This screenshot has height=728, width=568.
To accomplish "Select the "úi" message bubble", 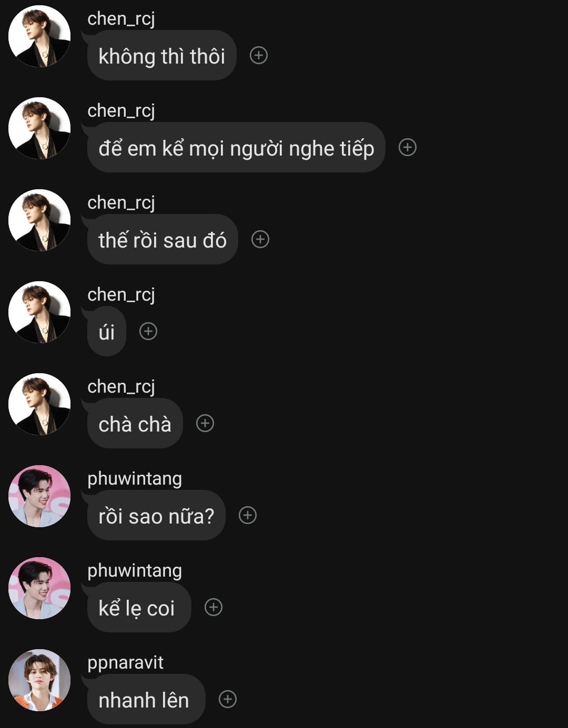I will pos(107,332).
